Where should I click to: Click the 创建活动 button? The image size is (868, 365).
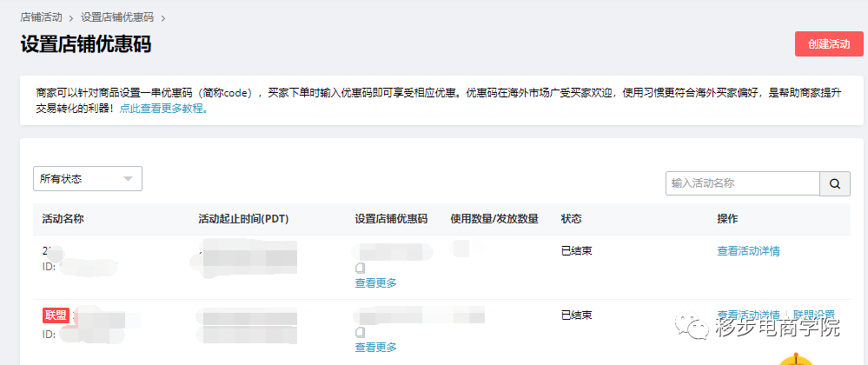pyautogui.click(x=829, y=43)
